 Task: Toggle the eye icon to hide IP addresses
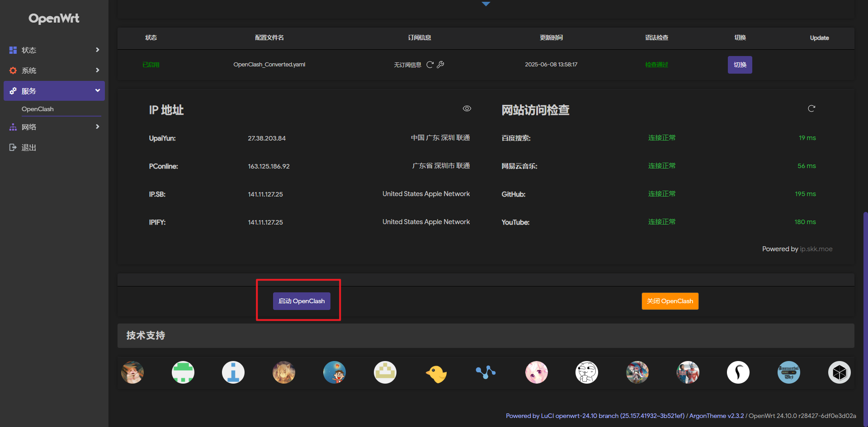tap(467, 108)
